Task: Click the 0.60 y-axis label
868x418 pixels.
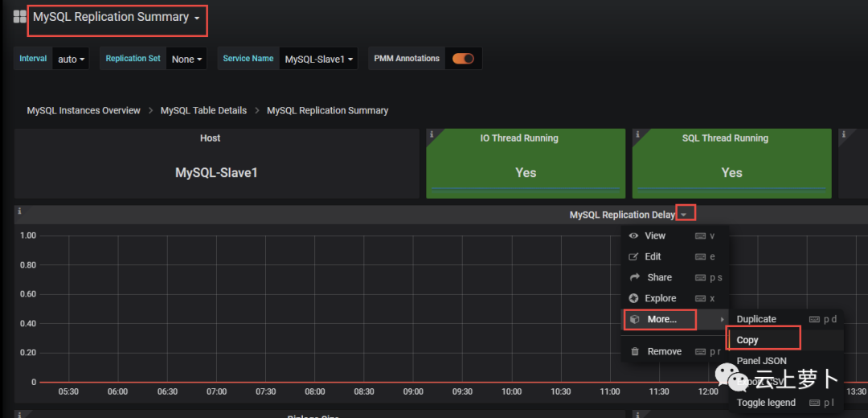Action: click(28, 294)
